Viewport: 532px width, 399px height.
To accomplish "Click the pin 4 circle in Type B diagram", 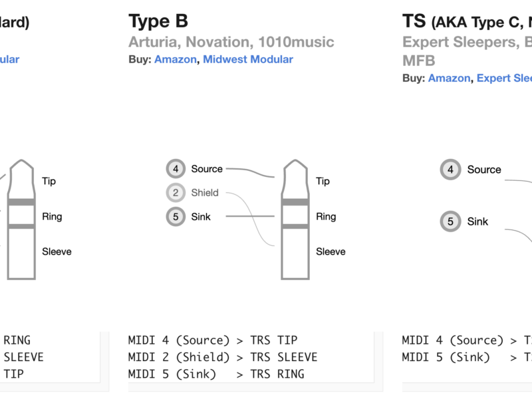I will tap(176, 169).
